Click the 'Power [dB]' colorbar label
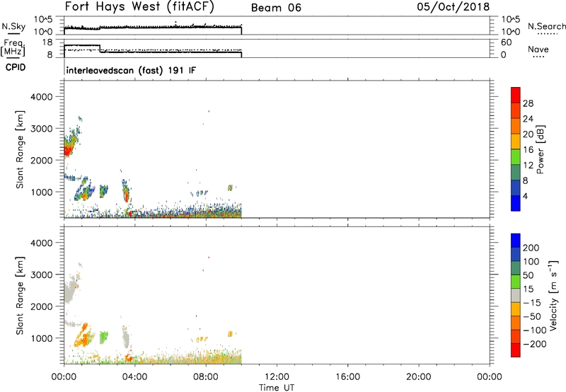This screenshot has height=392, width=566. (x=541, y=149)
